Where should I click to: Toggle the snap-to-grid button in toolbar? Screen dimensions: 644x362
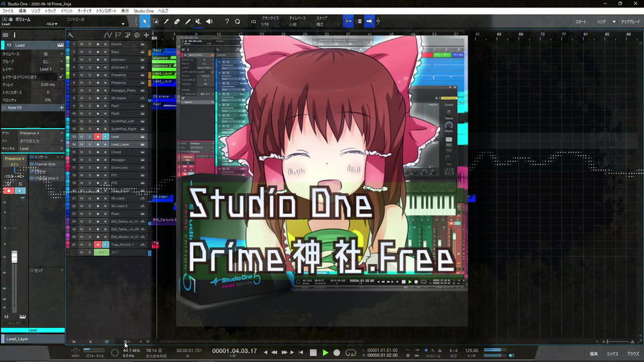point(348,21)
